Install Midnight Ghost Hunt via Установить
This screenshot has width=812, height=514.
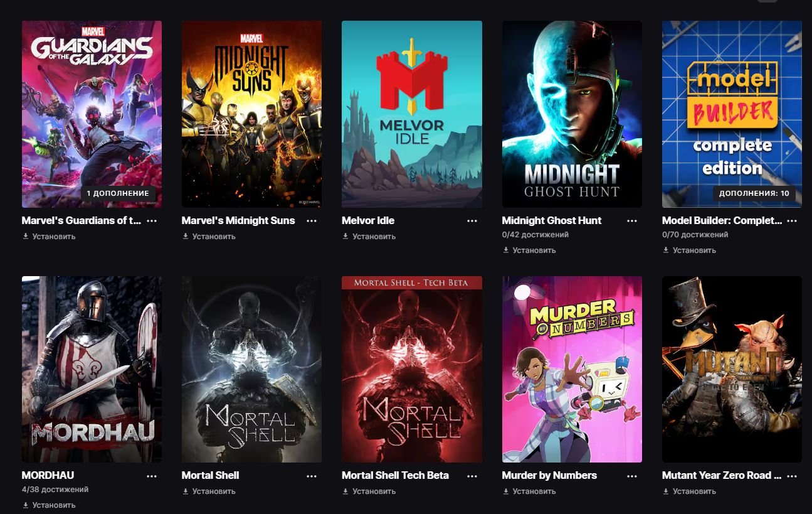pos(529,250)
